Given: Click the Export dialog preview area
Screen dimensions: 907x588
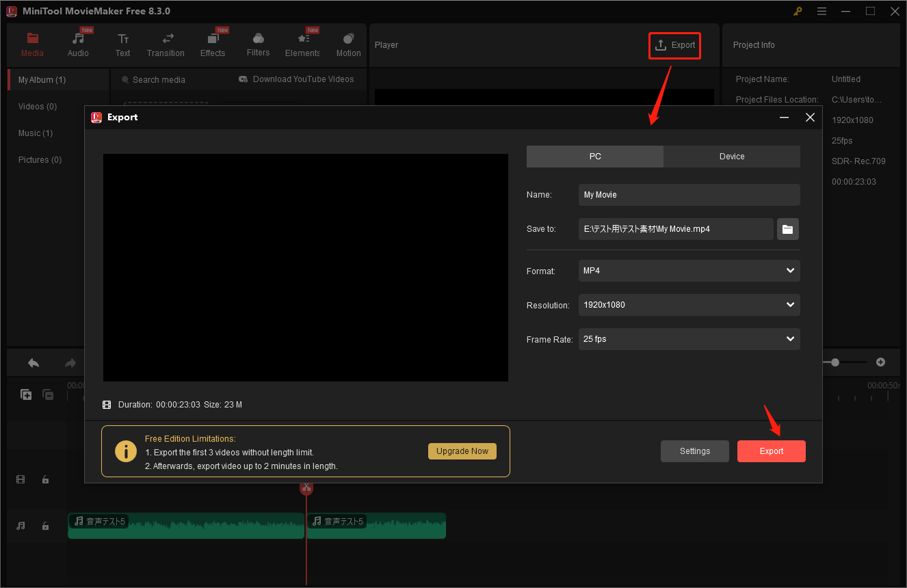Looking at the screenshot, I should (306, 267).
